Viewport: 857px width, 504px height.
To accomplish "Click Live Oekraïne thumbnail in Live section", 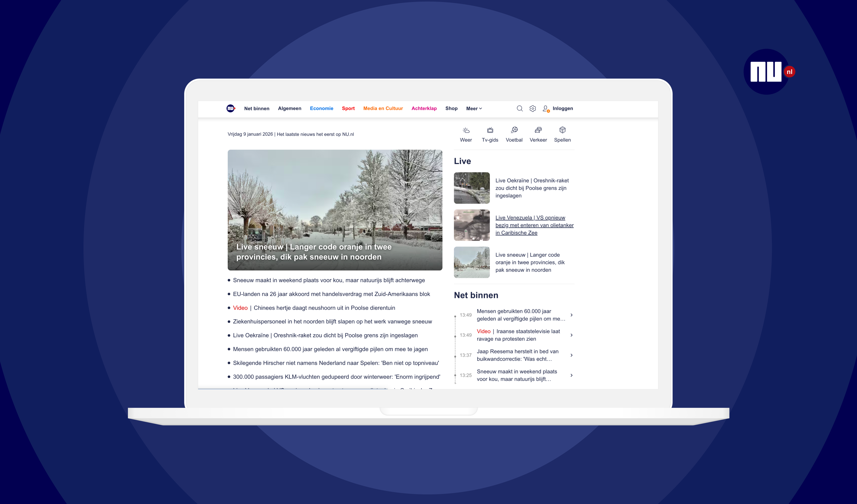I will click(x=472, y=188).
